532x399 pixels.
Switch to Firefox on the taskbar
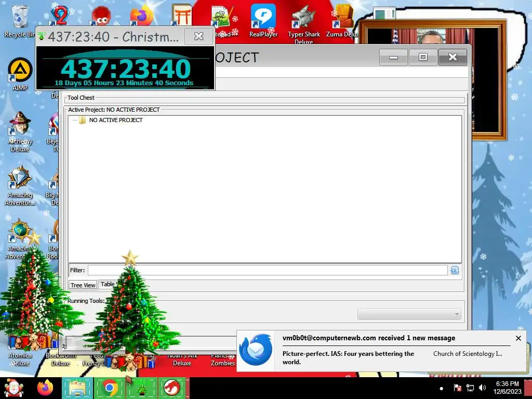(x=45, y=388)
